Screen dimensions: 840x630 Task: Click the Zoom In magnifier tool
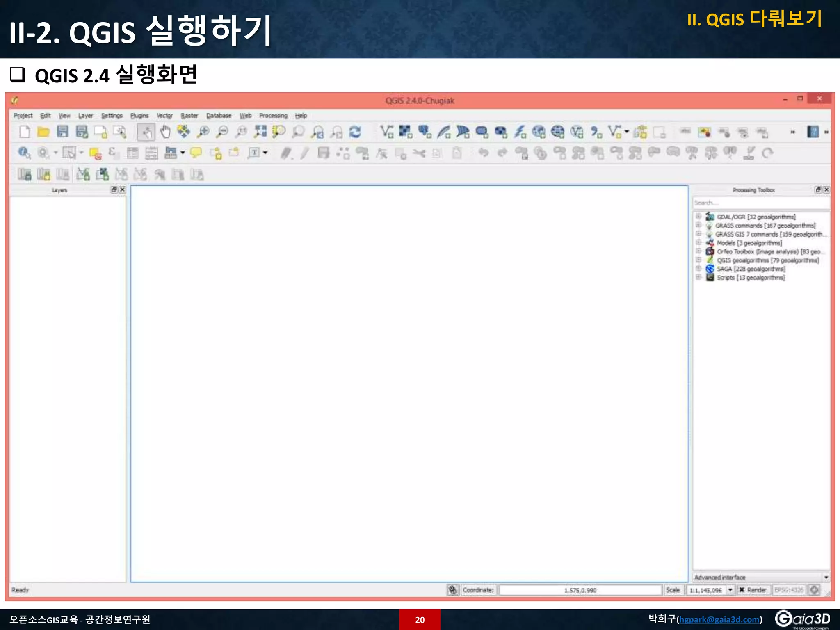coord(203,132)
